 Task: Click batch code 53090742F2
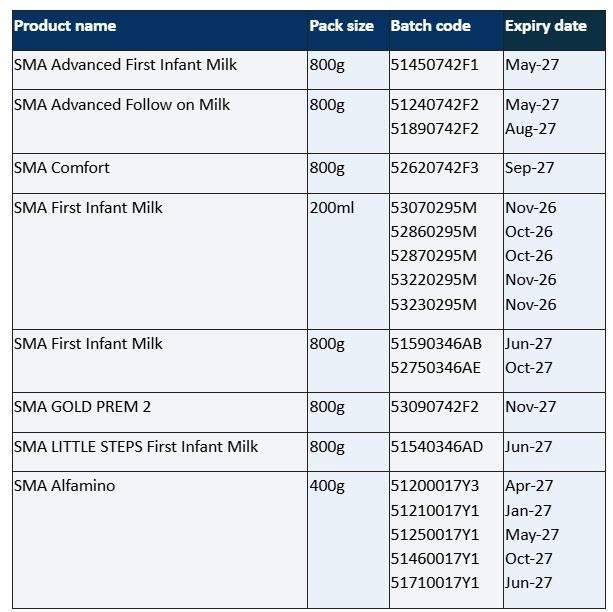click(435, 407)
